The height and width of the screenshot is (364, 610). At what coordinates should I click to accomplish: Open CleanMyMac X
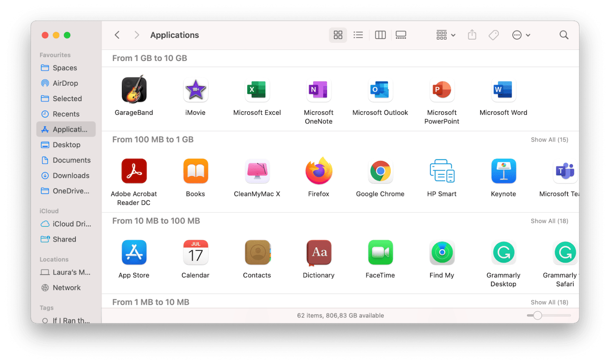click(257, 171)
